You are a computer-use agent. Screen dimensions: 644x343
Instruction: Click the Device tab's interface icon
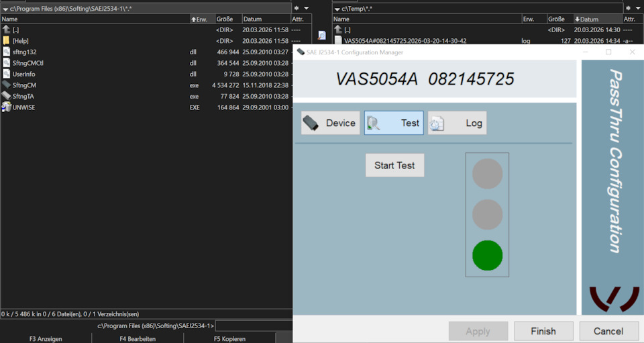click(x=311, y=123)
